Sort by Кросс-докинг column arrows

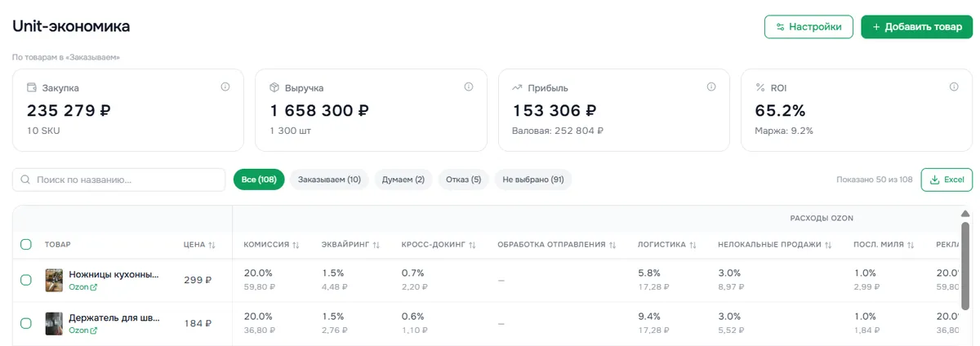pyautogui.click(x=472, y=244)
